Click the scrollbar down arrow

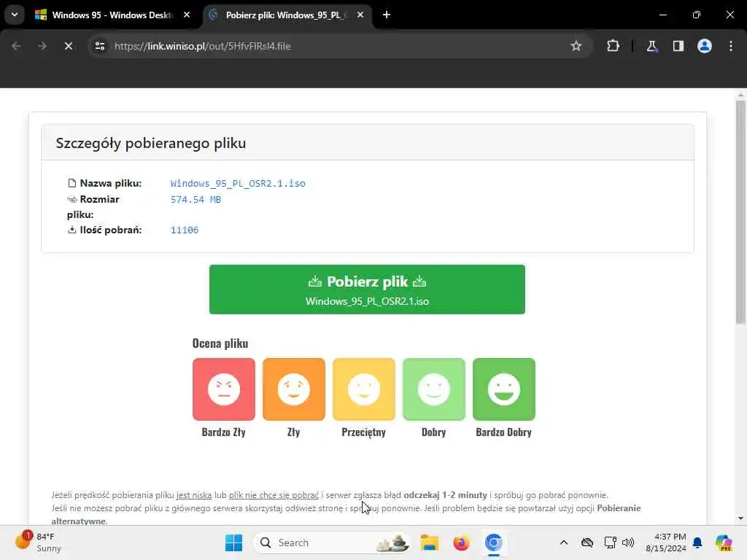pyautogui.click(x=740, y=518)
